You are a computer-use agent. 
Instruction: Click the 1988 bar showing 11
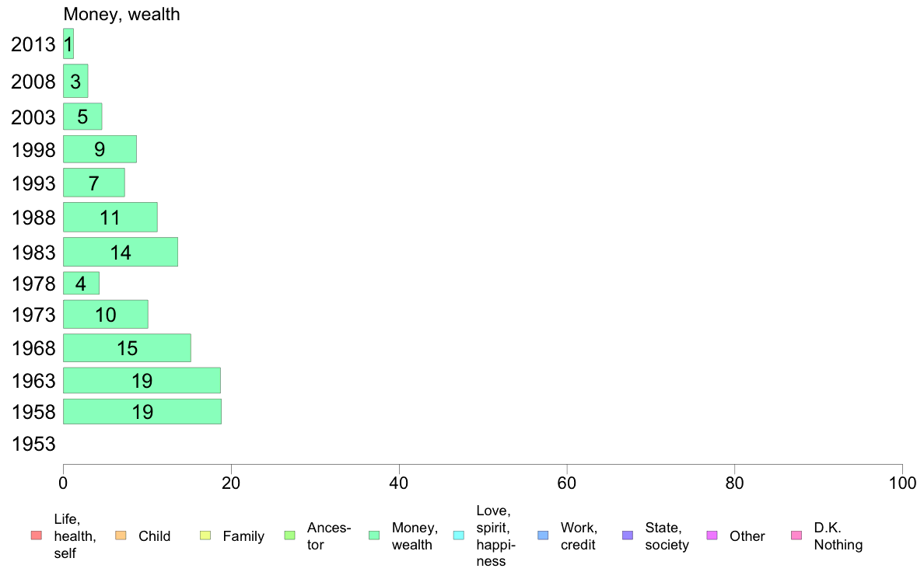tap(110, 217)
